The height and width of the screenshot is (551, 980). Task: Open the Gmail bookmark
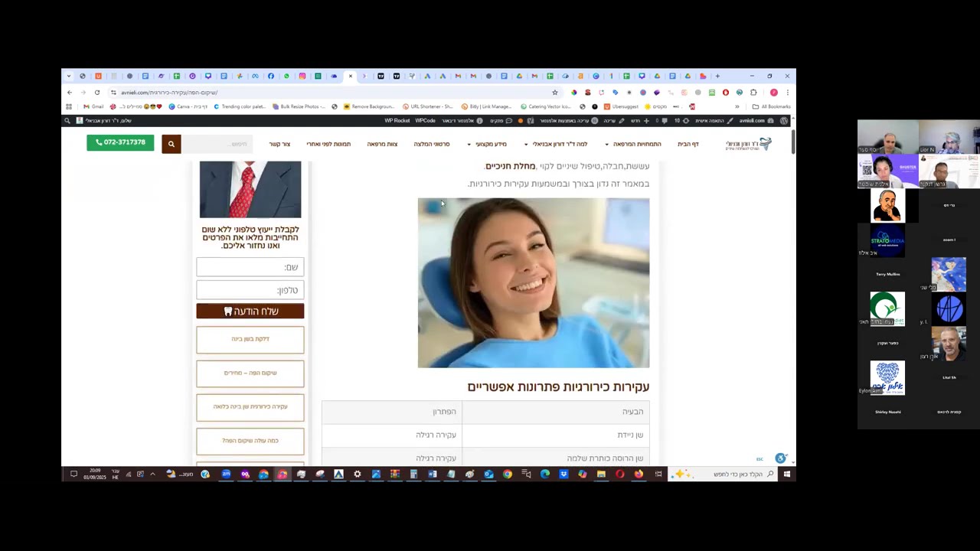[x=93, y=106]
